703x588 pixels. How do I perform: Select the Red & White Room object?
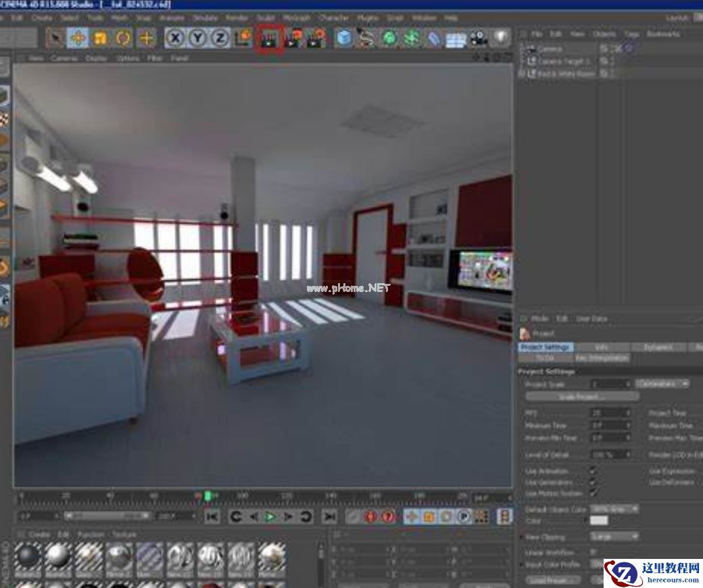[x=566, y=74]
